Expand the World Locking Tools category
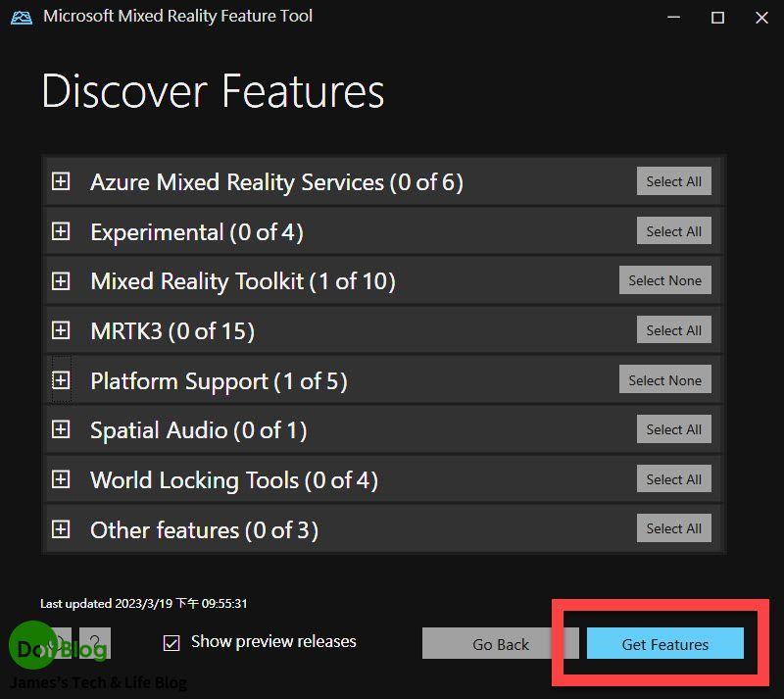Image resolution: width=784 pixels, height=699 pixels. (x=61, y=479)
